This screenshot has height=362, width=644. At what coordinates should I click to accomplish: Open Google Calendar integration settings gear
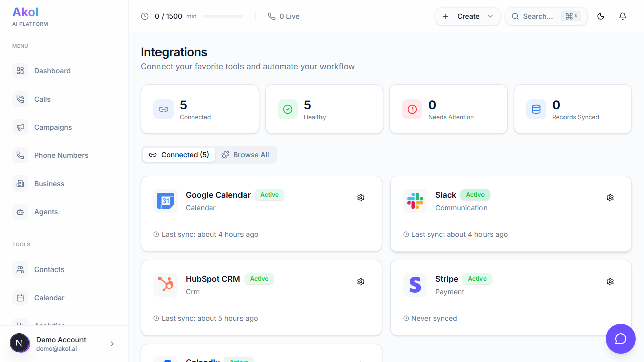(x=361, y=198)
